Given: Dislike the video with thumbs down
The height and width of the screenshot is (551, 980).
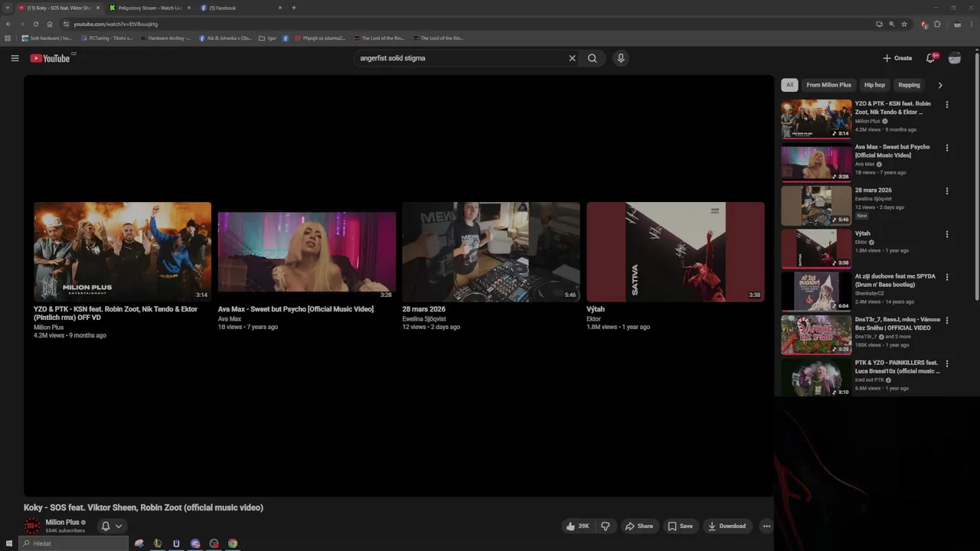Looking at the screenshot, I should click(x=606, y=527).
